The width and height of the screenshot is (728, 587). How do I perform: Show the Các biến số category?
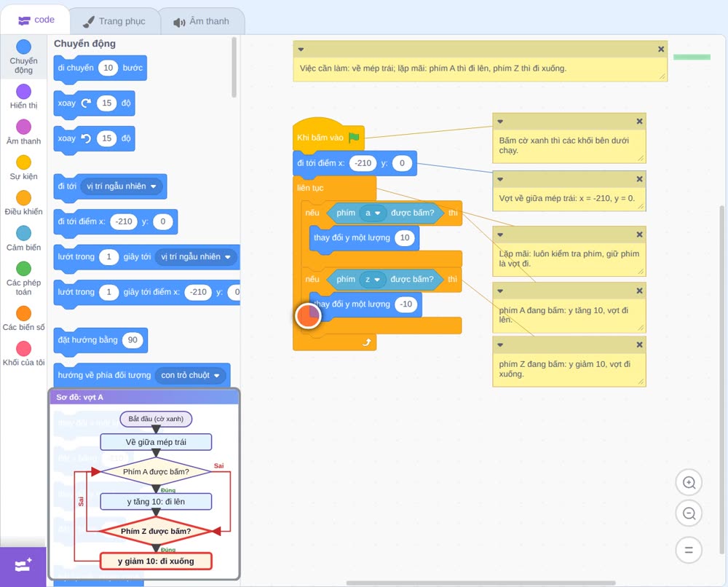(24, 318)
